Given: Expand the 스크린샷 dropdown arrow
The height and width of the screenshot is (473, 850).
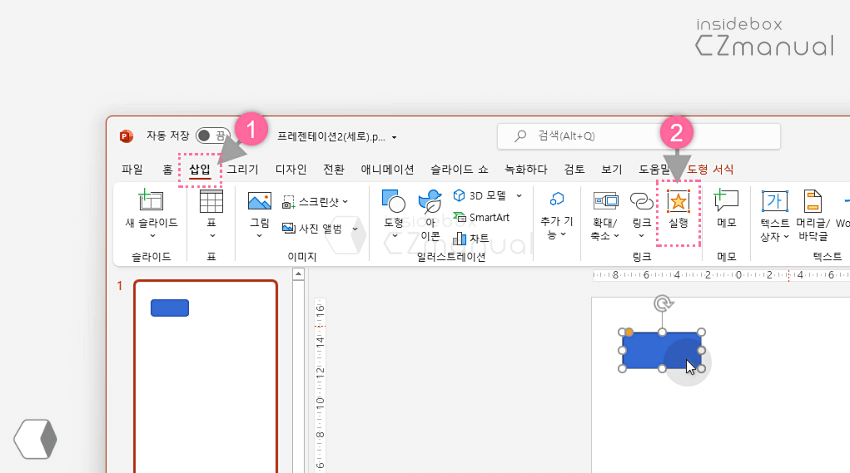Looking at the screenshot, I should click(345, 202).
